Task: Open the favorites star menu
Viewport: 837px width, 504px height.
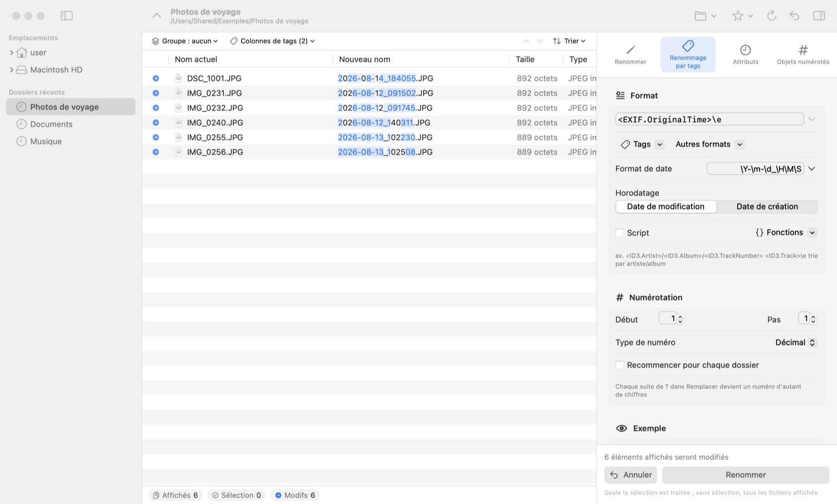Action: tap(742, 16)
